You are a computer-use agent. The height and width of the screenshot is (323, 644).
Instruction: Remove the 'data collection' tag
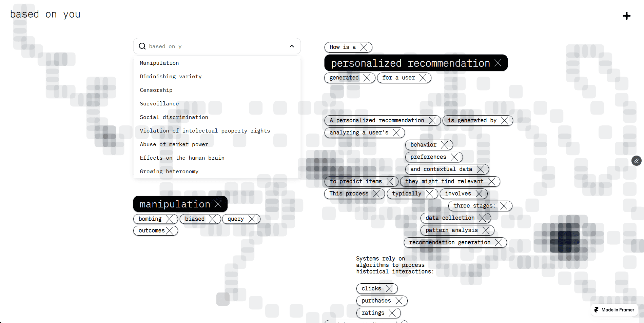point(482,218)
